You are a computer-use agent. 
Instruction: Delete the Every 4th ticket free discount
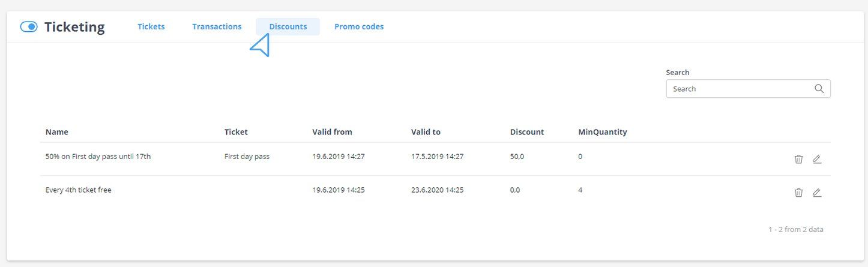pyautogui.click(x=798, y=193)
